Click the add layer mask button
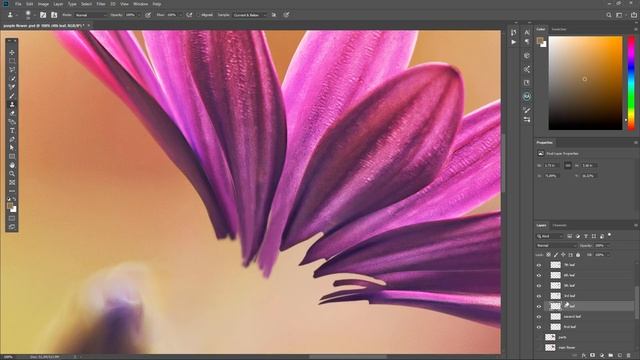 [x=592, y=356]
